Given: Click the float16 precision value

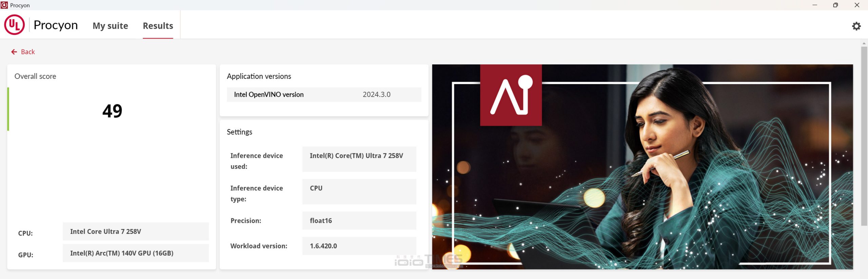Looking at the screenshot, I should (x=359, y=221).
